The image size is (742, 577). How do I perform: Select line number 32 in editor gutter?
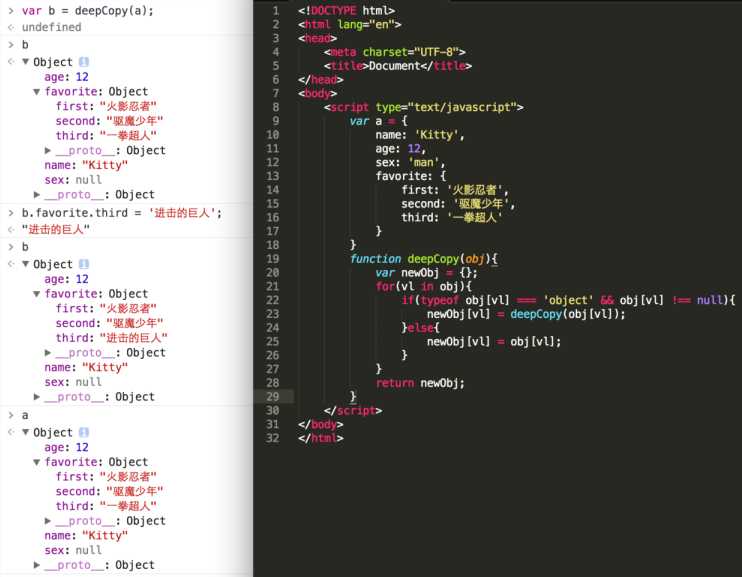click(273, 438)
